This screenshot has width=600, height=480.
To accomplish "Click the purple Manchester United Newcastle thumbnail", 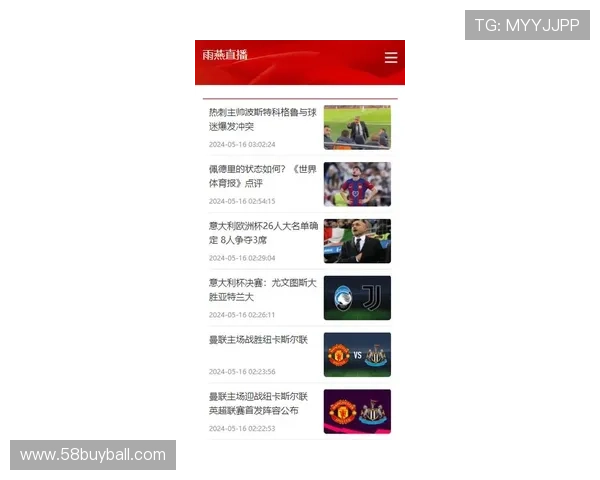I will (357, 411).
